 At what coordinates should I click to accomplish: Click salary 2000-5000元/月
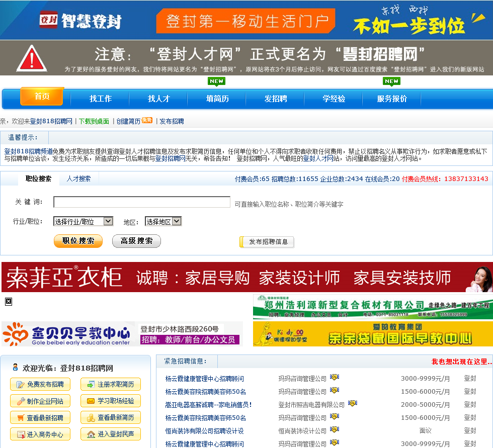pos(425,405)
